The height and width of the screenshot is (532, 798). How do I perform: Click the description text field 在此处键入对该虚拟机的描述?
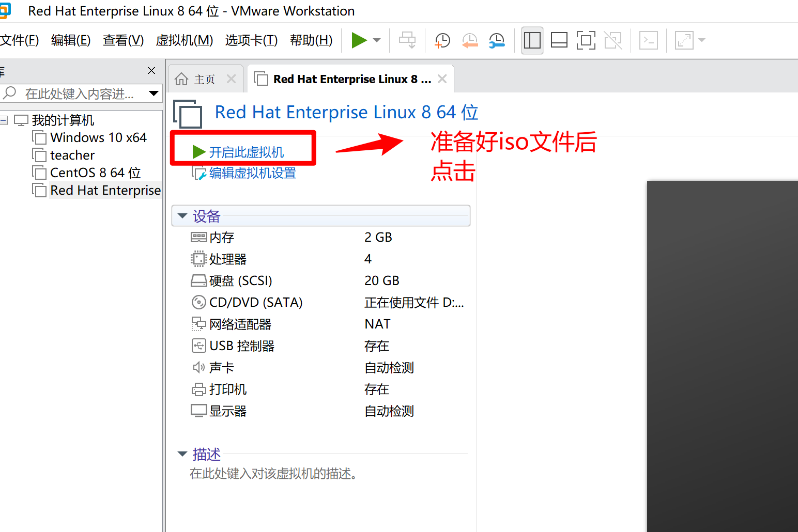pyautogui.click(x=273, y=474)
